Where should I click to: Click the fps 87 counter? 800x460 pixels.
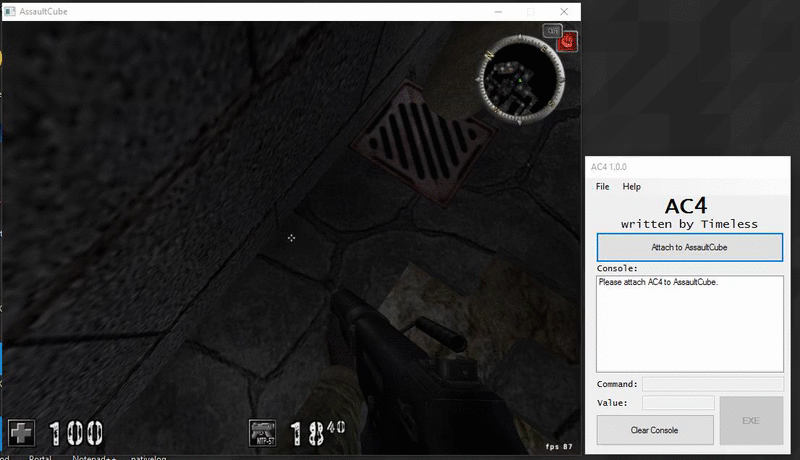[x=559, y=447]
